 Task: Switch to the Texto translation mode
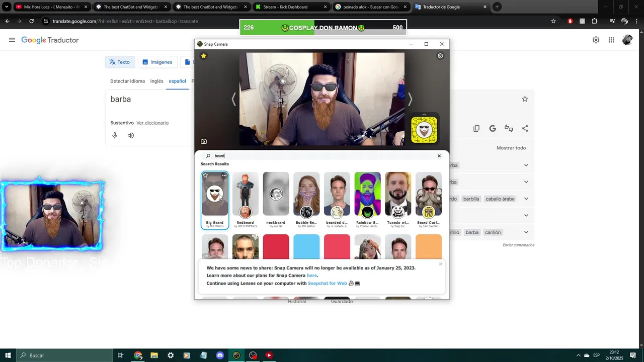[x=120, y=62]
